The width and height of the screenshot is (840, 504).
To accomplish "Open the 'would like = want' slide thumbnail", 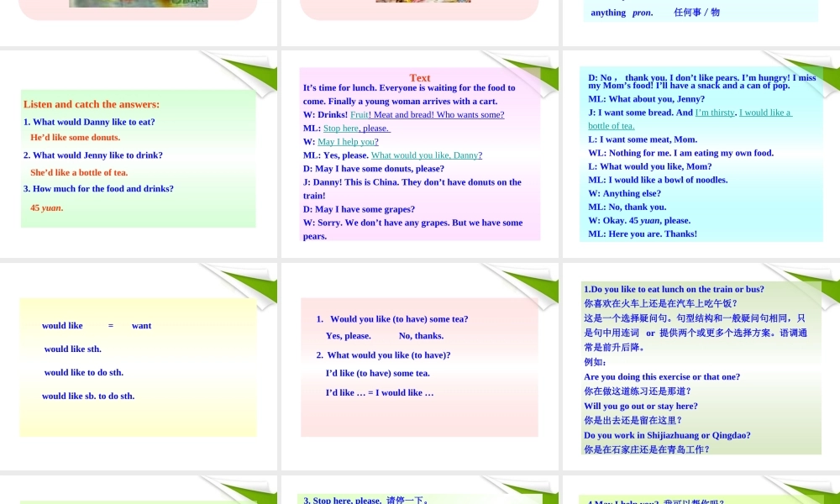I will pos(139,366).
